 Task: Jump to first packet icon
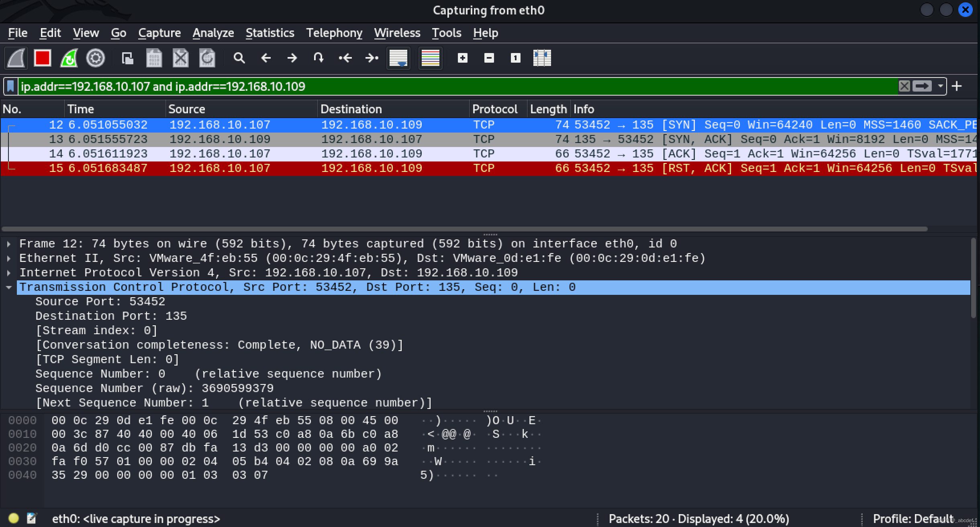coord(345,58)
